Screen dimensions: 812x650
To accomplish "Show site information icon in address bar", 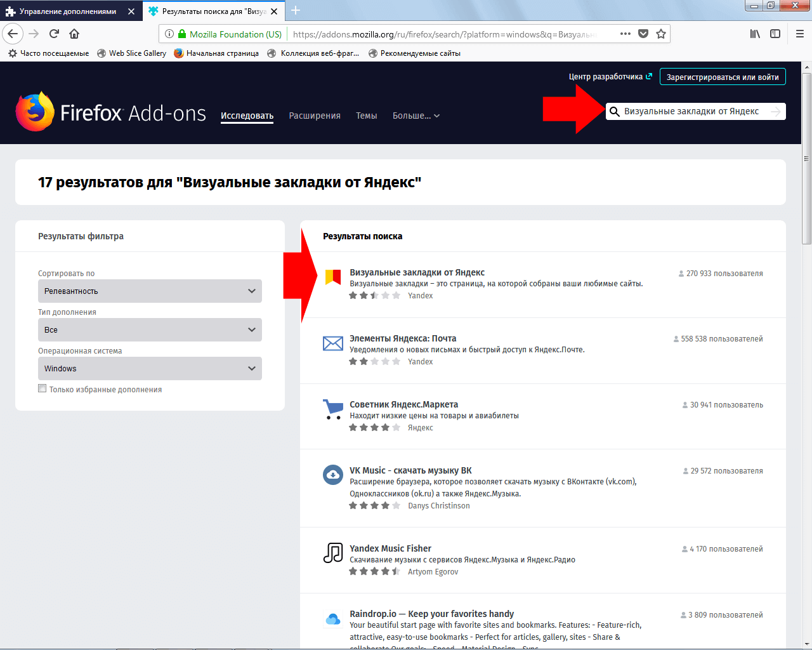I will 169,34.
